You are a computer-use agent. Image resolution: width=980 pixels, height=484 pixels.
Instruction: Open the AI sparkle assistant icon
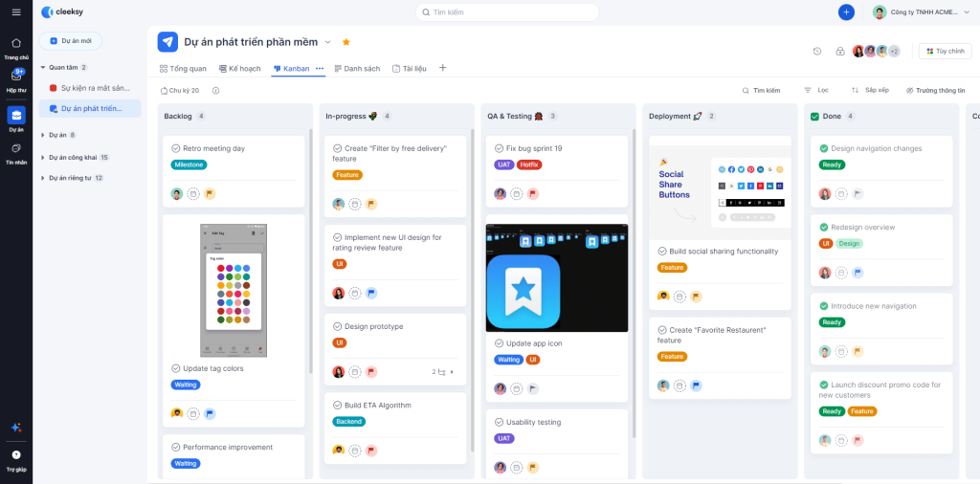(x=16, y=427)
